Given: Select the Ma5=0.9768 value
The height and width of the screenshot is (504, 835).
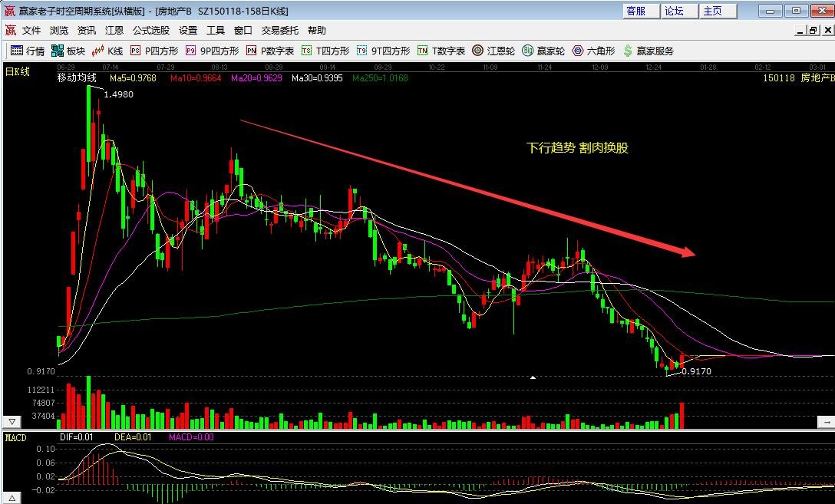Looking at the screenshot, I should [x=133, y=78].
